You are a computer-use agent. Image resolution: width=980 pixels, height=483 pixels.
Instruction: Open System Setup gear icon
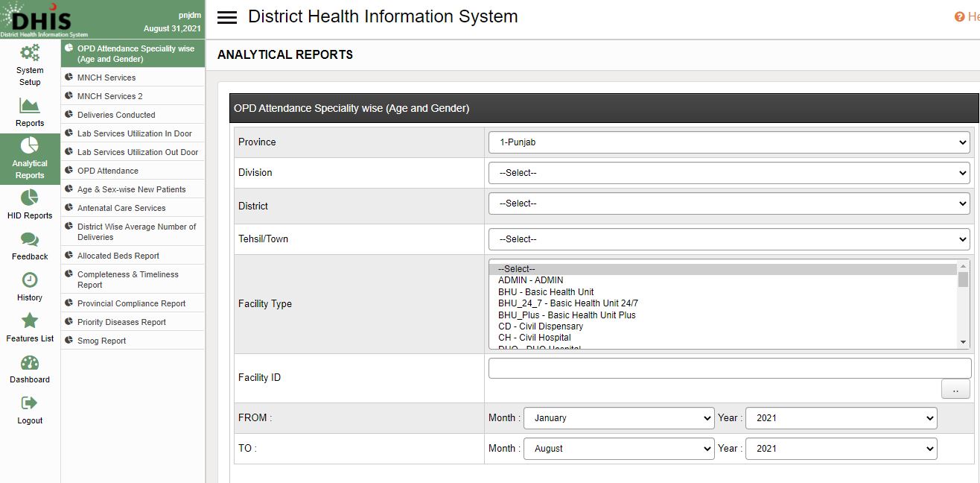point(30,54)
